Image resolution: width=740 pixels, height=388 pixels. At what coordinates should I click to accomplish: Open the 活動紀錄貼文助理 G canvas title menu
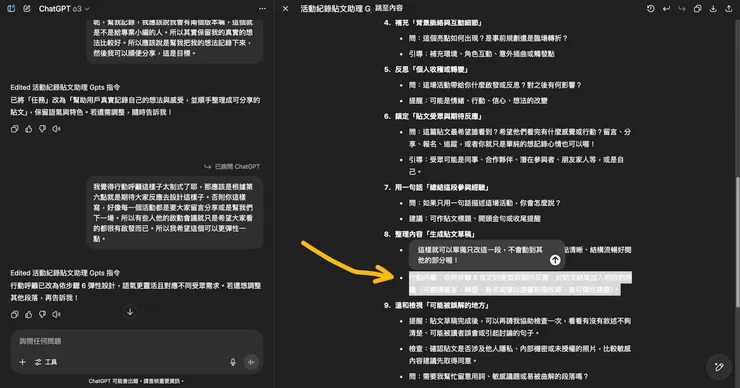pyautogui.click(x=336, y=8)
